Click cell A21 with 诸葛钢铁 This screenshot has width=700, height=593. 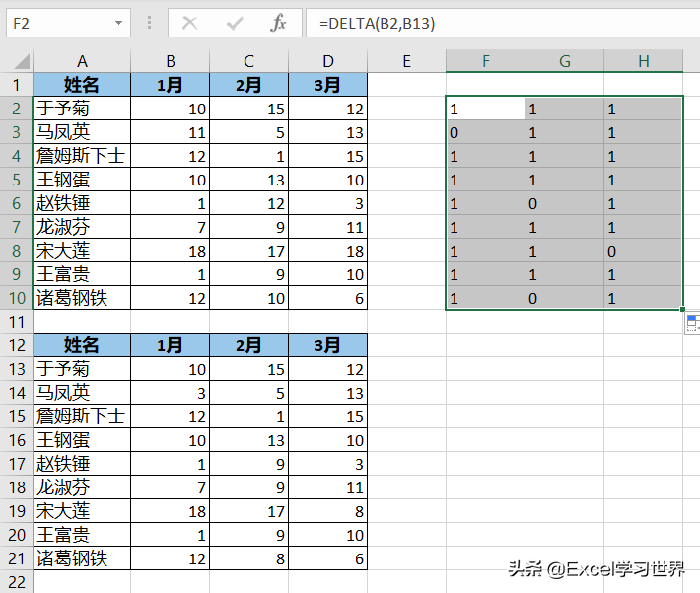[82, 558]
